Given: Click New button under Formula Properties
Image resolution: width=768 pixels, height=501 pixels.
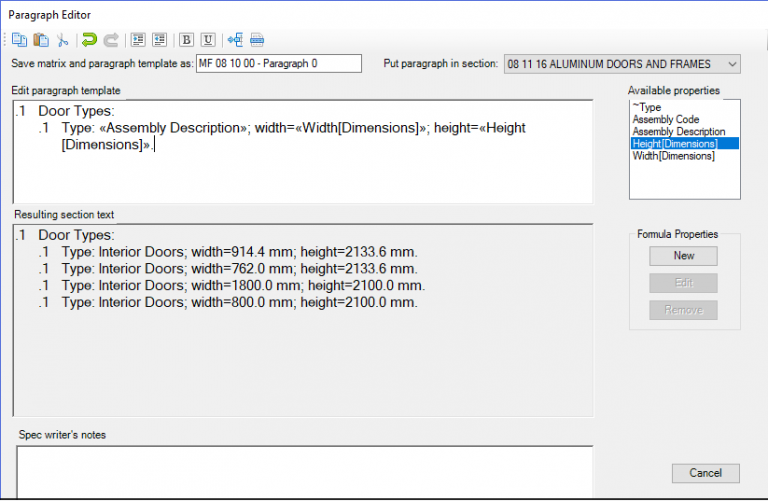Looking at the screenshot, I should point(683,256).
